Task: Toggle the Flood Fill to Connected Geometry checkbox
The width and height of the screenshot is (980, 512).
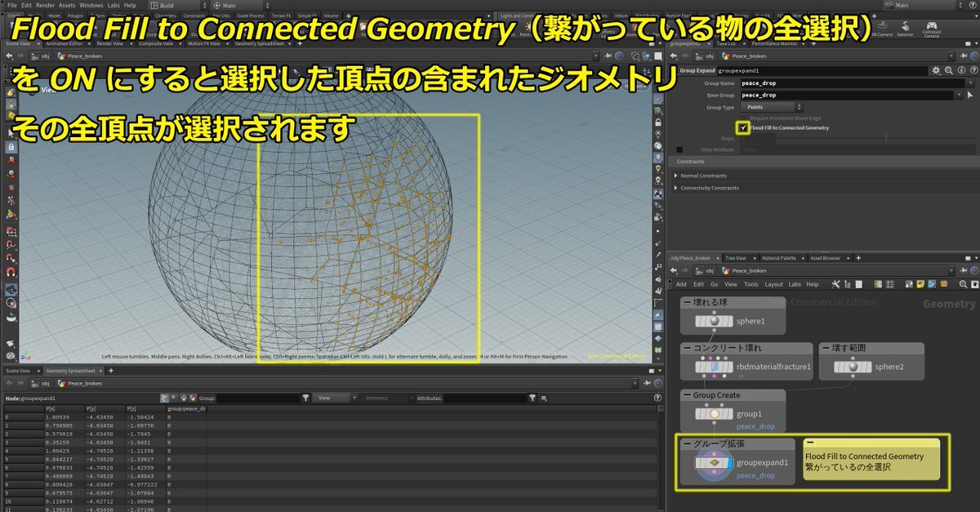Action: [x=742, y=128]
